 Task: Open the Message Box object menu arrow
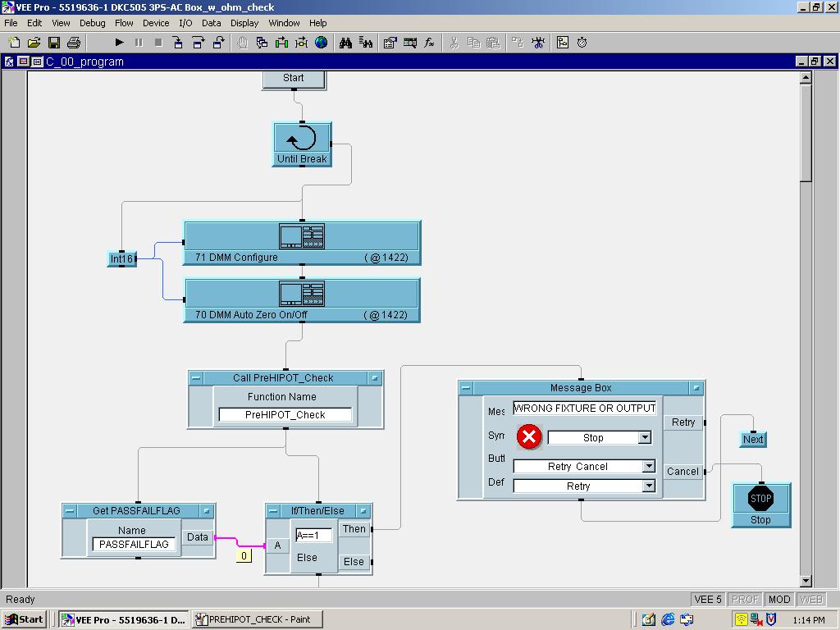point(696,388)
